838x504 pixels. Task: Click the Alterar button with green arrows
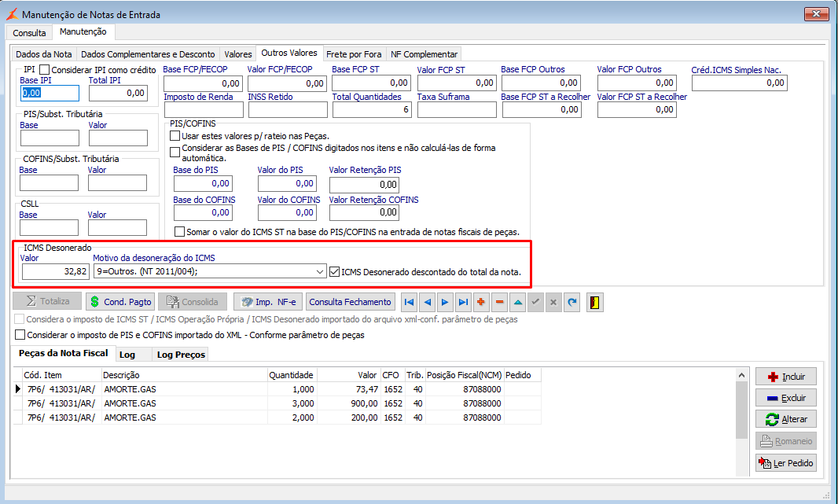pyautogui.click(x=786, y=419)
